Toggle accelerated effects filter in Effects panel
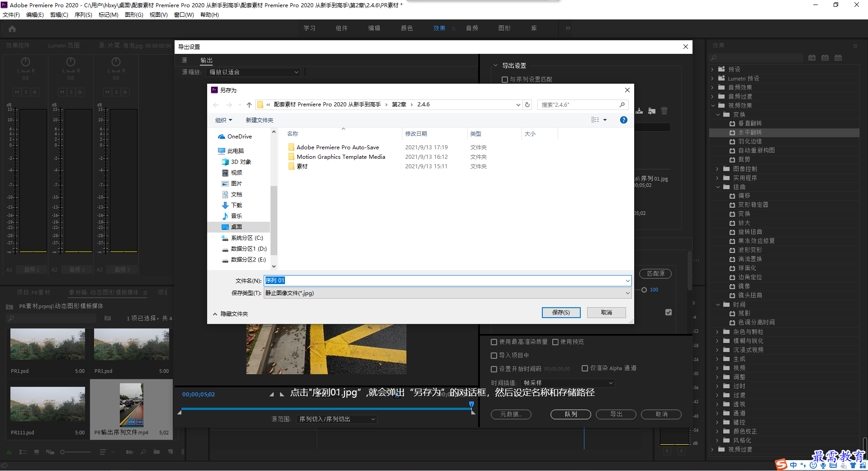The height and width of the screenshot is (471, 868). [x=812, y=58]
